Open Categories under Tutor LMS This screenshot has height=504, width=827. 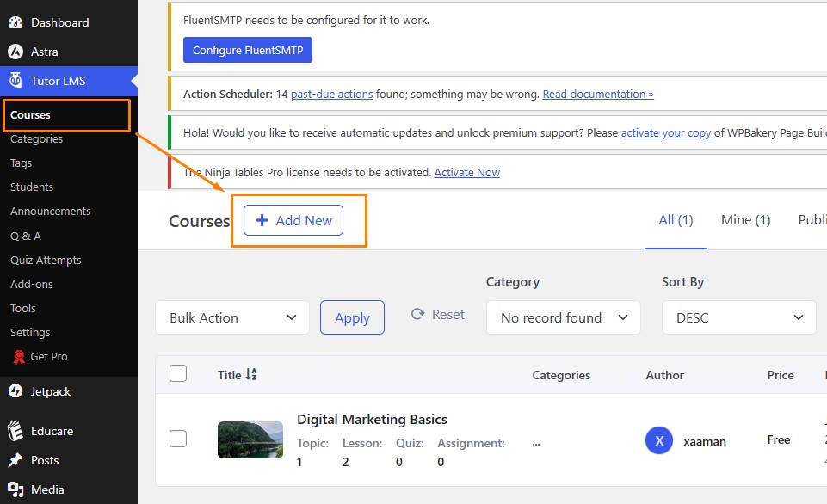tap(36, 139)
